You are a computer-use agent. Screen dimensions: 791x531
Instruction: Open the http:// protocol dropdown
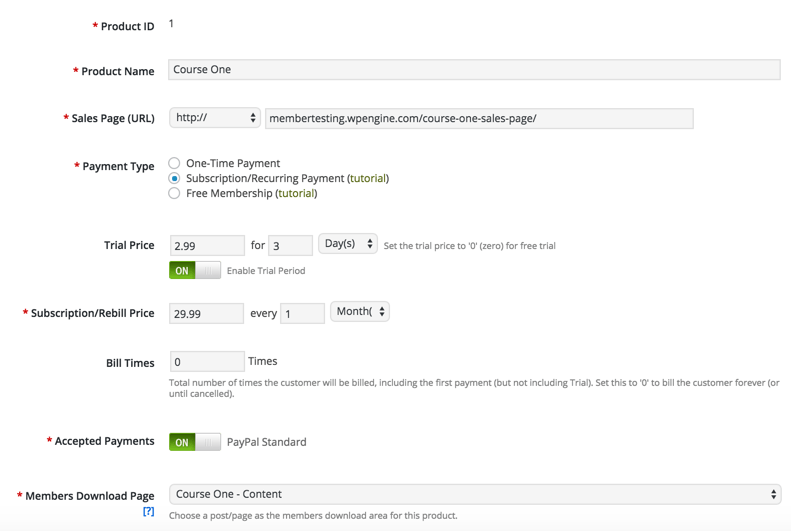[x=215, y=118]
